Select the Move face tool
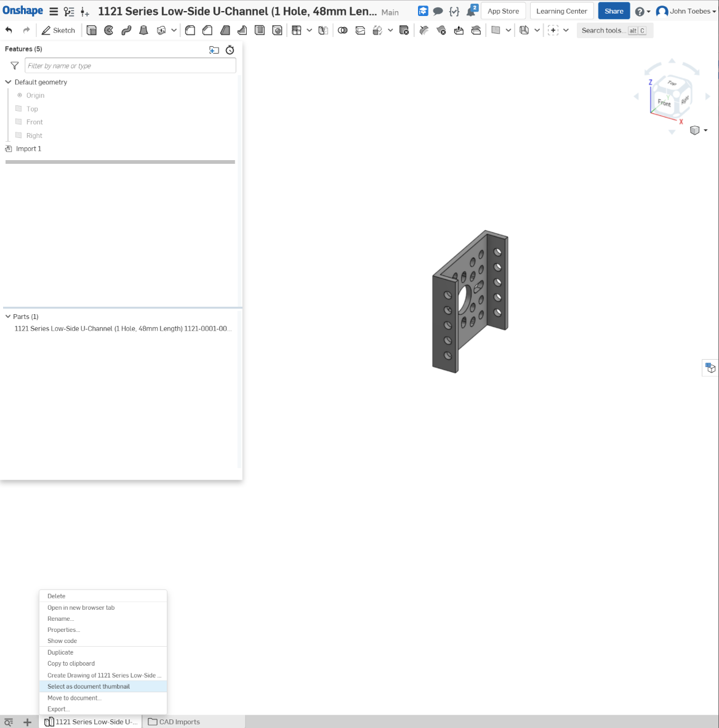The image size is (719, 728). [x=459, y=30]
